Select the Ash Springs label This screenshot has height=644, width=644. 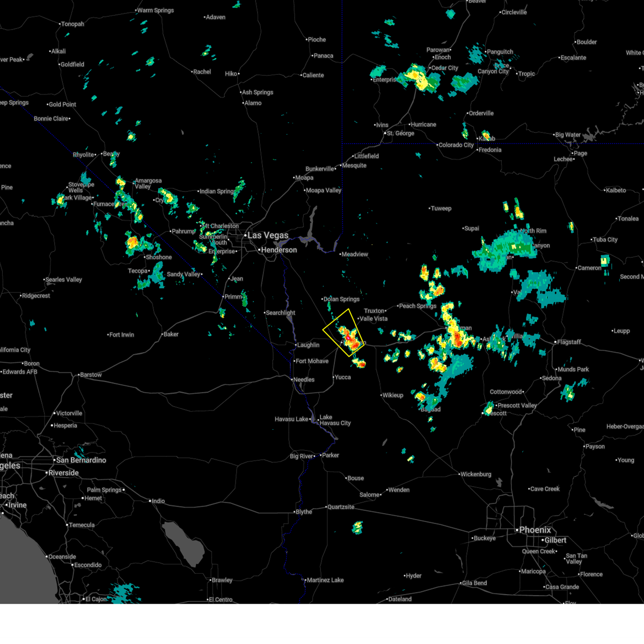point(258,92)
